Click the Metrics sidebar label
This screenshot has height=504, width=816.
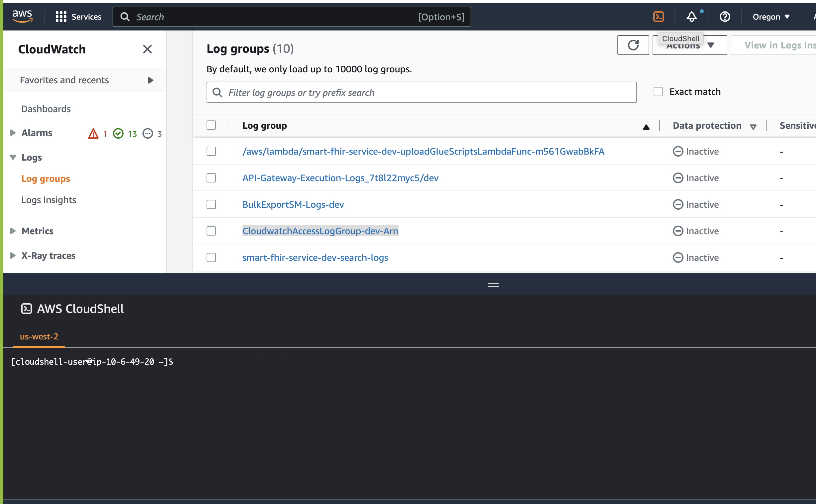(x=38, y=231)
